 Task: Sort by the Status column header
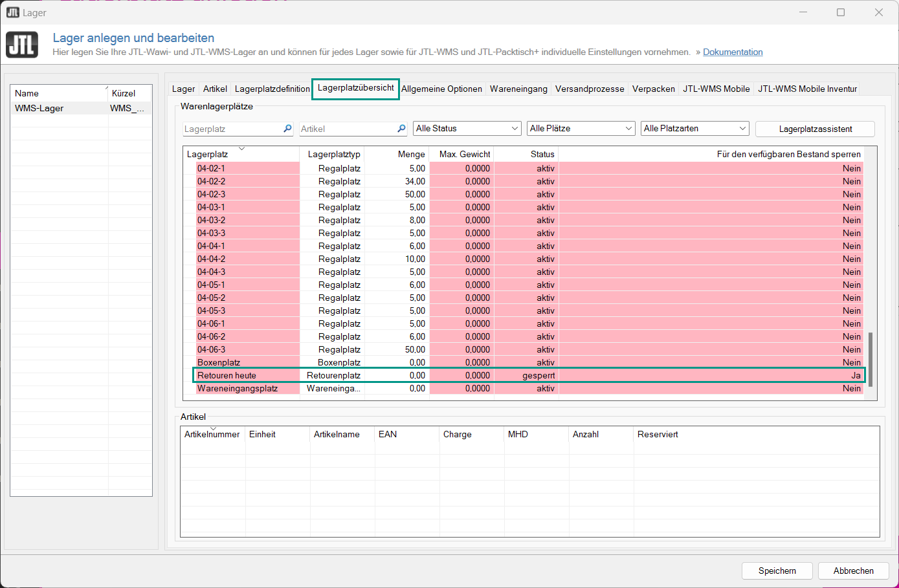[x=526, y=154]
